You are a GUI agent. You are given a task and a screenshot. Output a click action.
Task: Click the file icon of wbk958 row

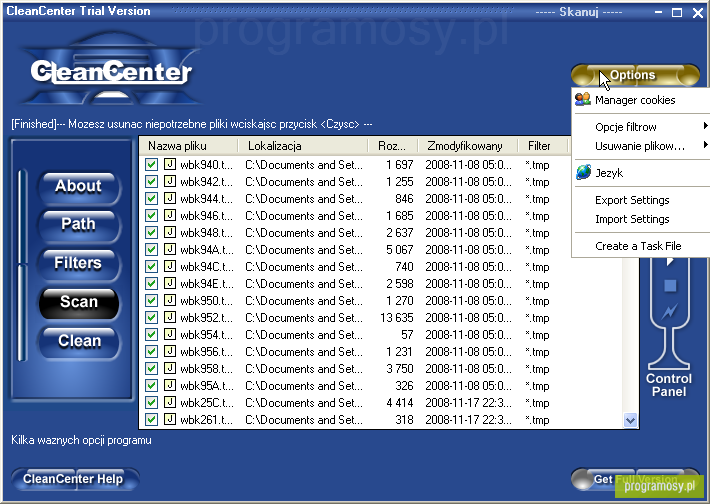(170, 368)
